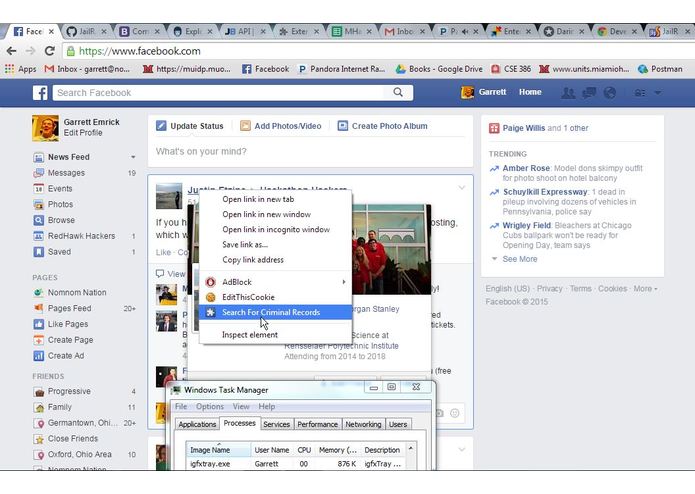Click the search magnifier icon
The height and width of the screenshot is (494, 695).
coord(398,92)
